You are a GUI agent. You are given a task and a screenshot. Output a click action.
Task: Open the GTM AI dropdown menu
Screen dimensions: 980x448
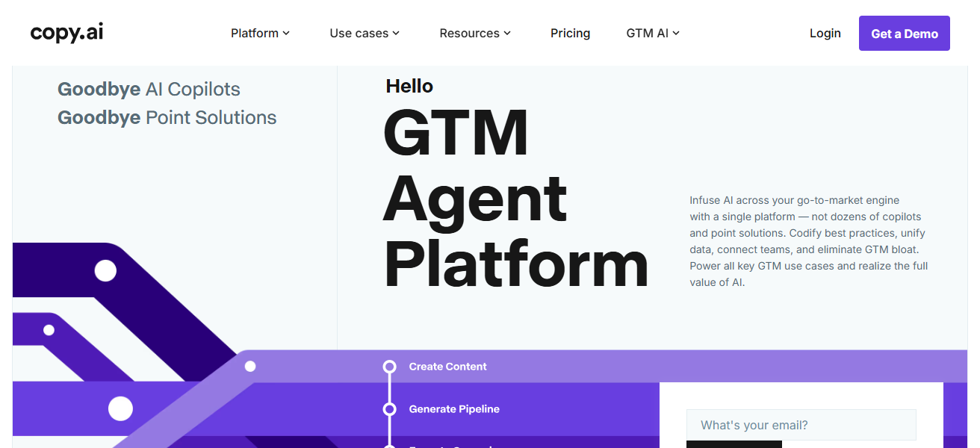653,33
